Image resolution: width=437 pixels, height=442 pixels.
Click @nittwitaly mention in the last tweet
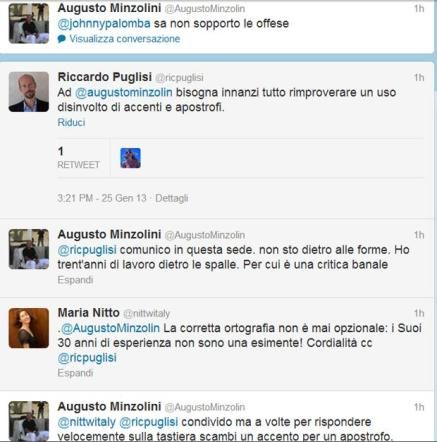[87, 422]
